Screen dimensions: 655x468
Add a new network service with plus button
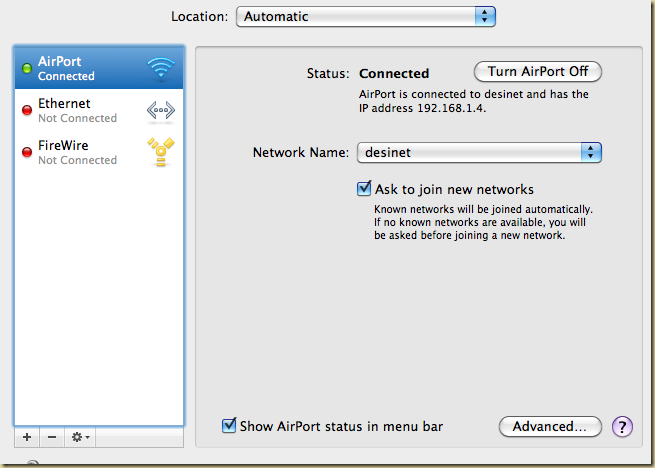coord(27,437)
